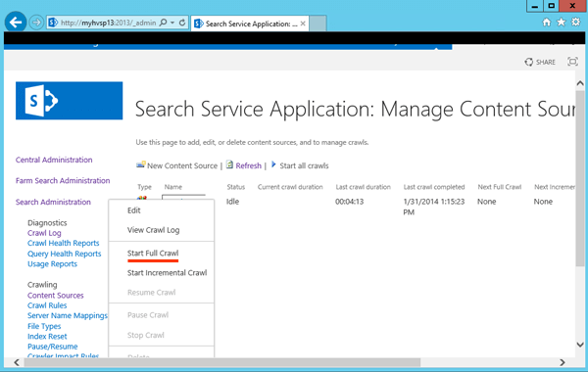This screenshot has width=588, height=372.
Task: Click the SHARE button
Action: [x=540, y=62]
